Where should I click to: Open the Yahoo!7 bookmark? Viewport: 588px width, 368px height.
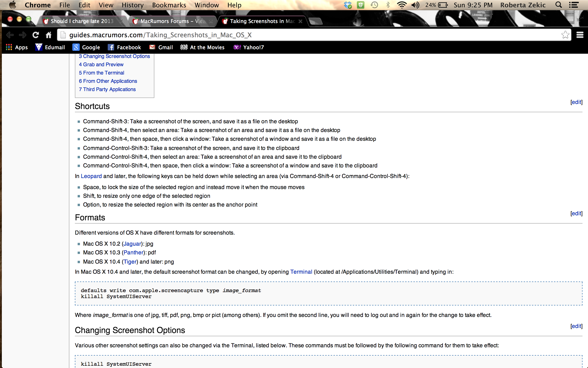[x=249, y=47]
